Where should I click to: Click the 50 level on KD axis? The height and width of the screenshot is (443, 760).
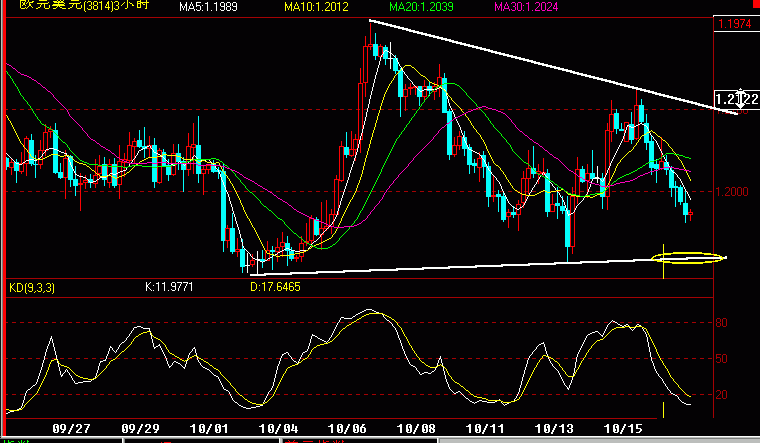tap(721, 359)
